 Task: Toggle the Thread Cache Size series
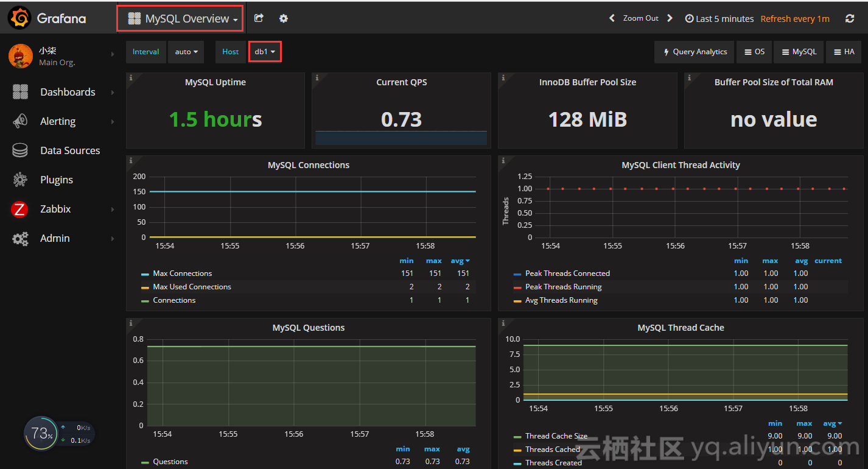click(551, 436)
